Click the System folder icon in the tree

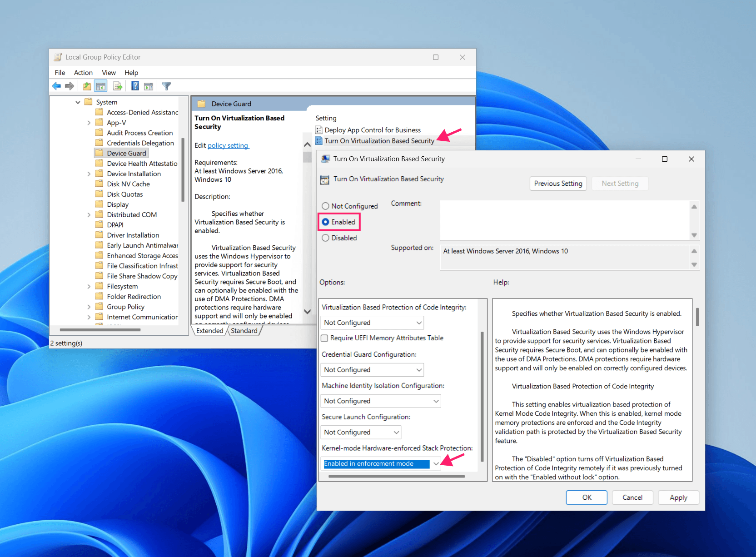89,102
